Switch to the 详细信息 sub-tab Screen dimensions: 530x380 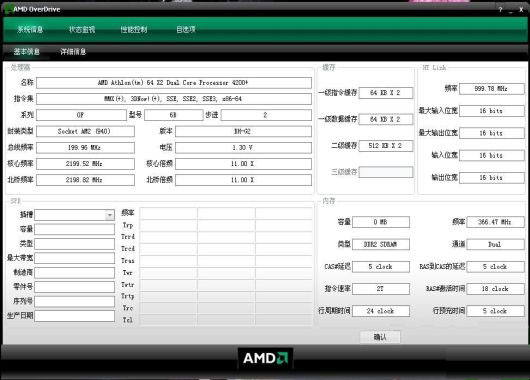pos(73,52)
